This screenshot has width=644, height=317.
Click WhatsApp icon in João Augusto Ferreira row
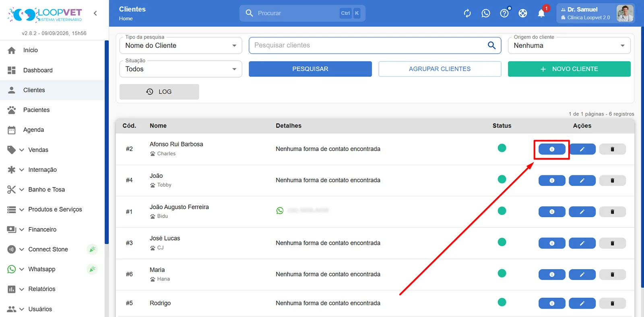[280, 210]
